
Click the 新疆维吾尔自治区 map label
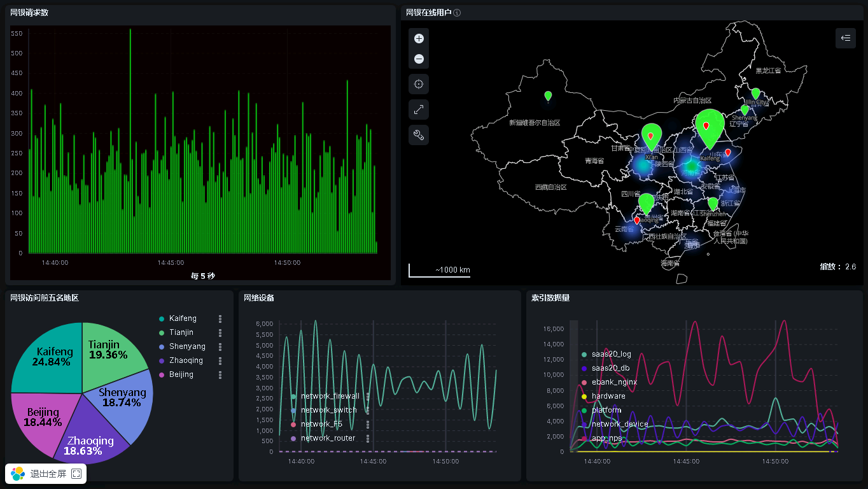[x=535, y=122]
